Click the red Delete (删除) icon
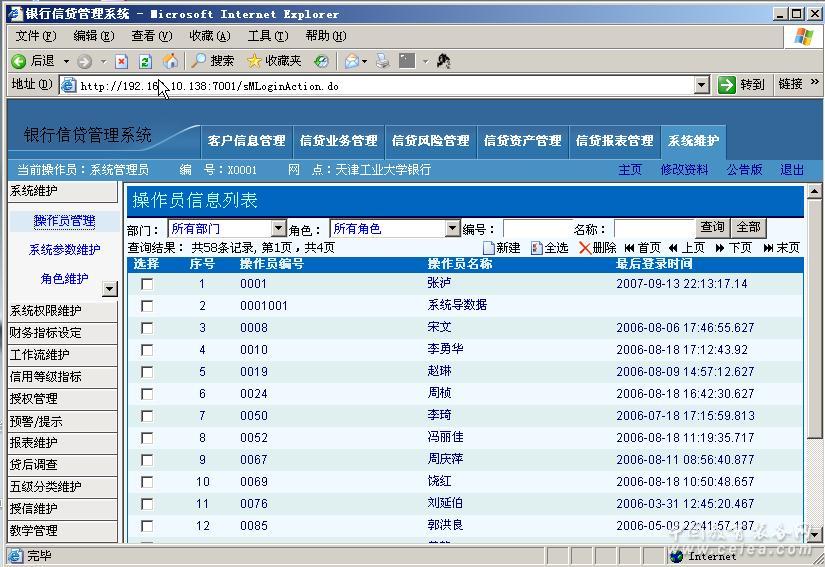825x567 pixels. click(585, 248)
